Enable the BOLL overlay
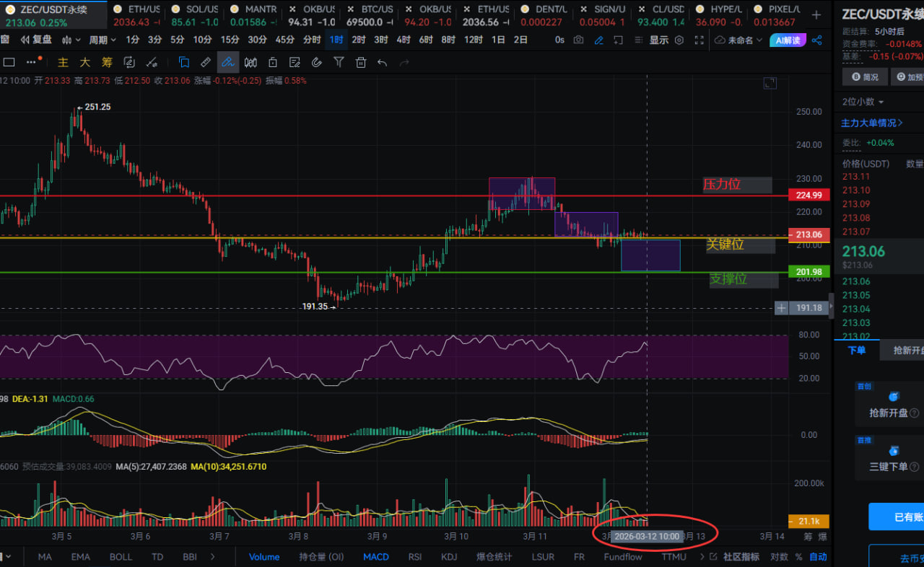Screen dimensions: 924x567 point(121,556)
